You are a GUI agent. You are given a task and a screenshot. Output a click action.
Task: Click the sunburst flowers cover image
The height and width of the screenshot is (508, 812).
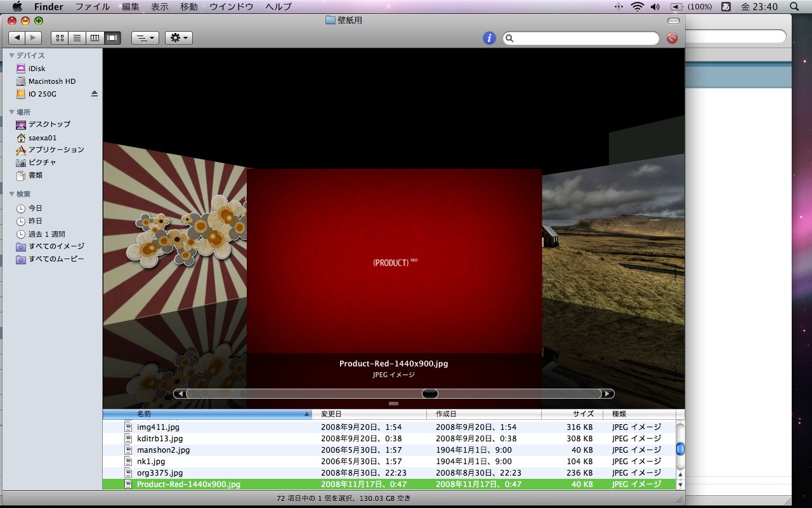pyautogui.click(x=174, y=234)
